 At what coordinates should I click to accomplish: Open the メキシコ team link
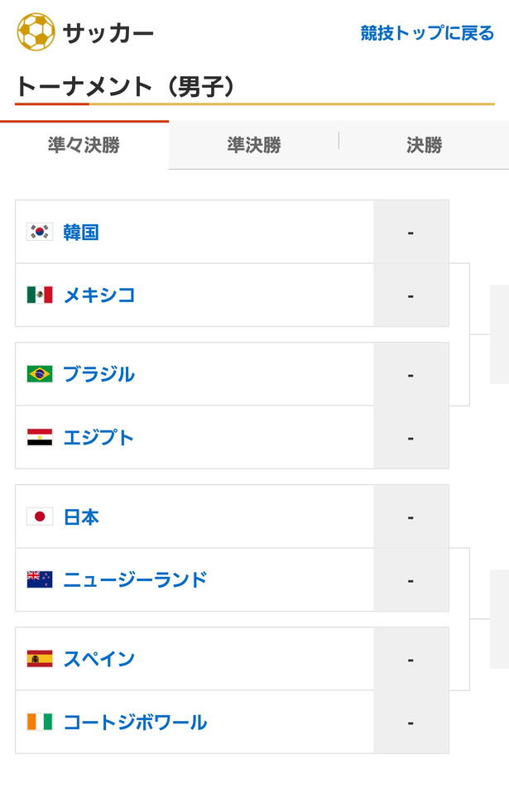(x=98, y=295)
